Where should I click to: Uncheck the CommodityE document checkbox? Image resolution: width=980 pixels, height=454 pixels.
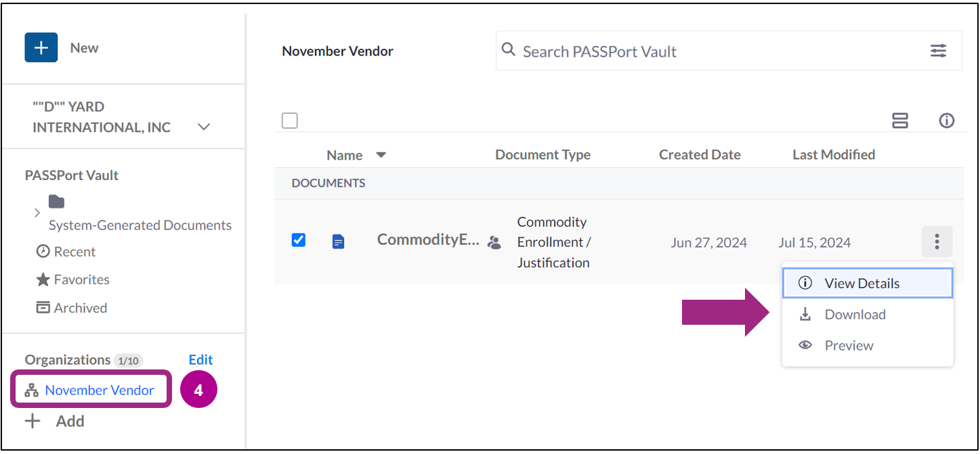[x=298, y=240]
